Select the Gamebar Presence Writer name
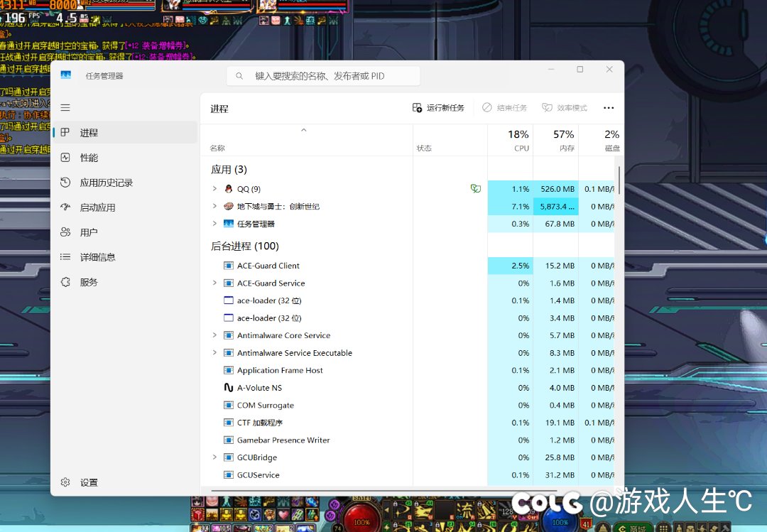 (x=283, y=440)
